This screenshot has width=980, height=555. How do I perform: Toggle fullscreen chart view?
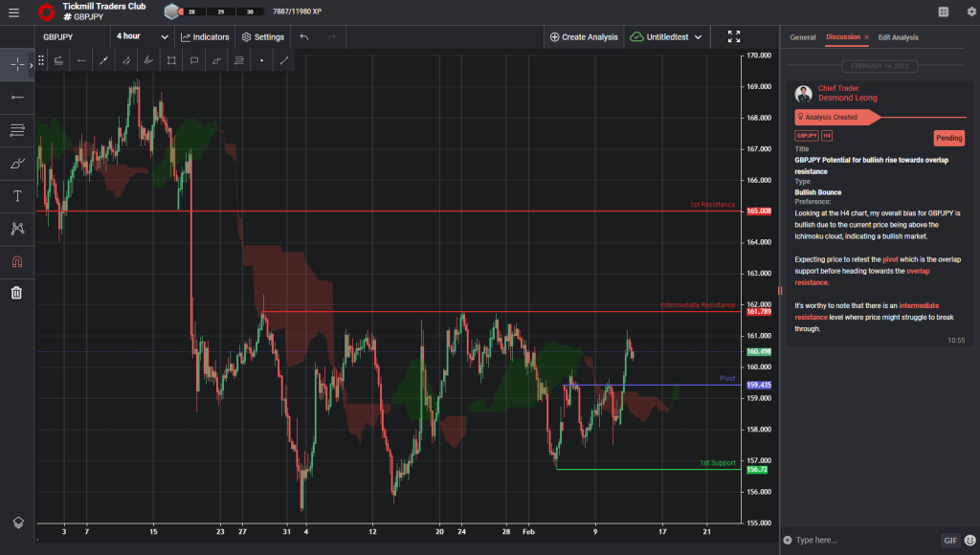[734, 35]
